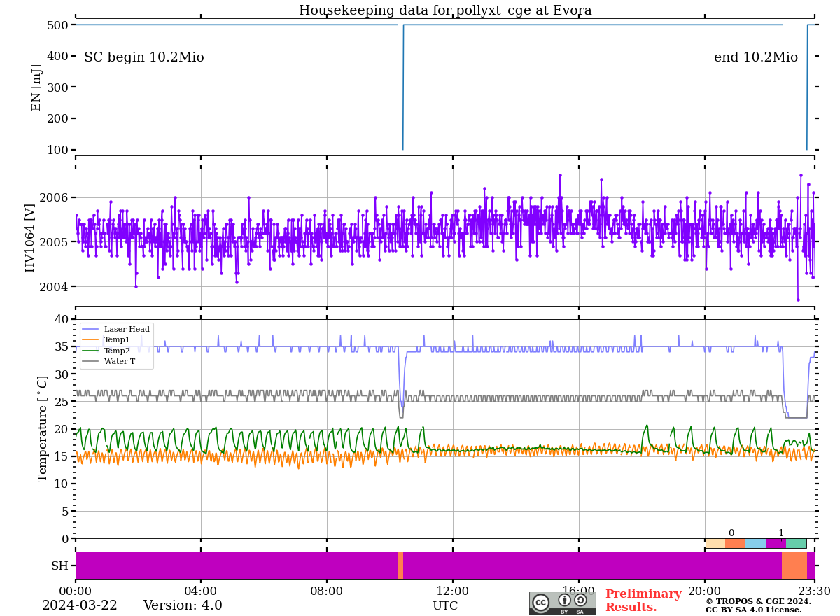This screenshot has height=616, width=840.
Task: Click the 'Temperature [°C]' axis label
Action: click(43, 429)
